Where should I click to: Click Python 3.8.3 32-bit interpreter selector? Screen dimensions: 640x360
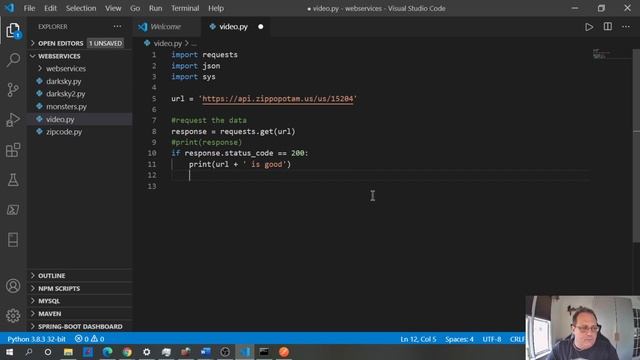tap(36, 339)
